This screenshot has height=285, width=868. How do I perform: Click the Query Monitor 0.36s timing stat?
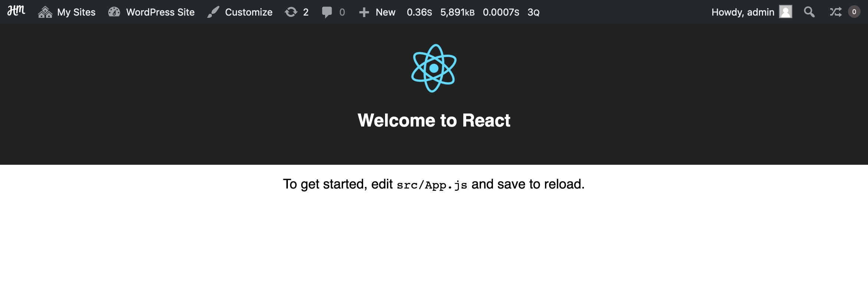click(x=419, y=12)
